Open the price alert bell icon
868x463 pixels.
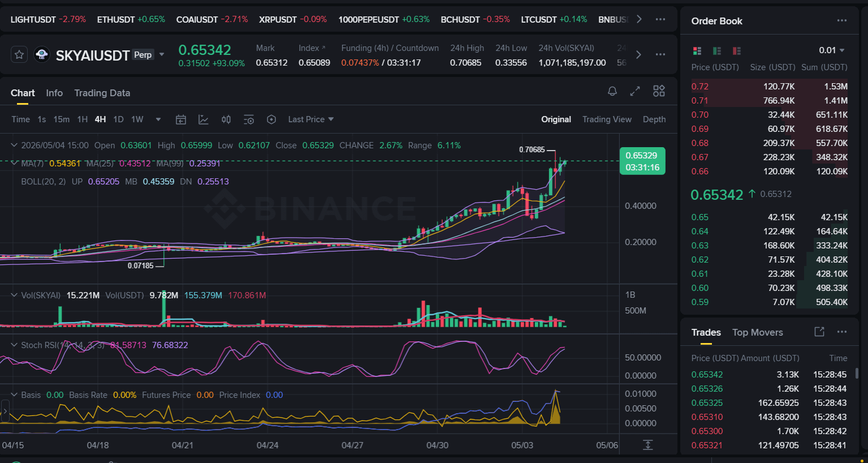pyautogui.click(x=612, y=91)
